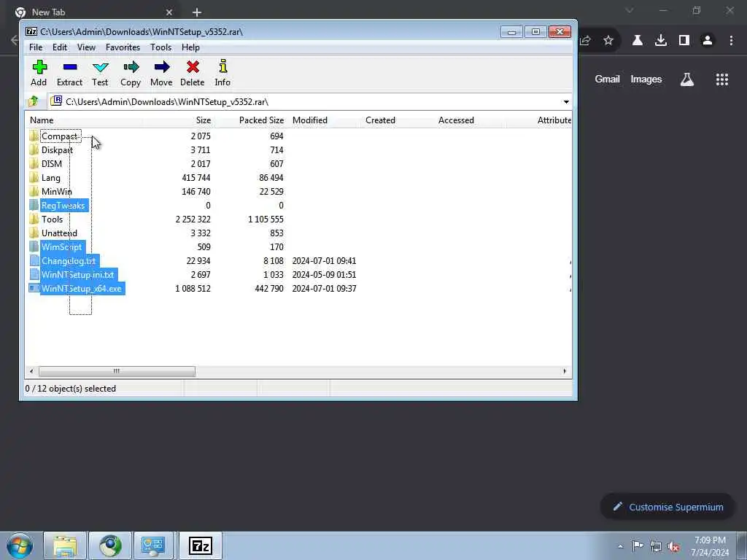Select the WinNTSetup_x64.exe file icon
This screenshot has height=560, width=747.
coord(34,289)
